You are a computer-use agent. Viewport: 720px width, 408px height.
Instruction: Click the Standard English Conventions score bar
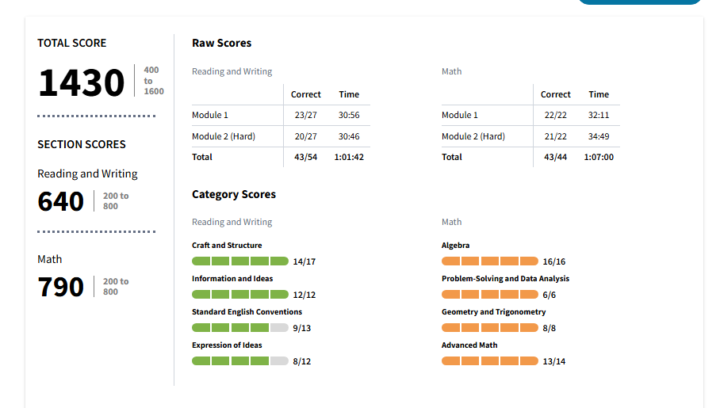click(240, 327)
